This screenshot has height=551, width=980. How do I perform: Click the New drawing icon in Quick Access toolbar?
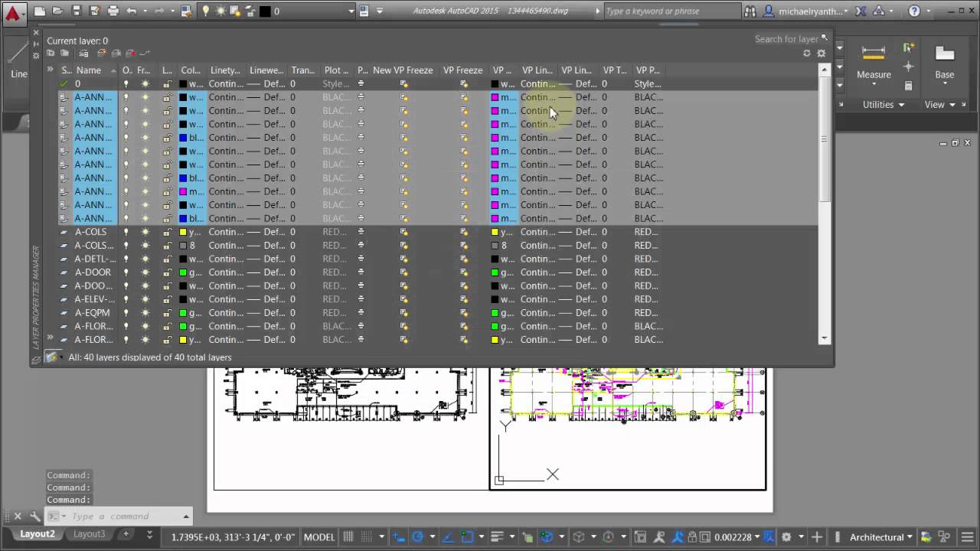click(40, 11)
